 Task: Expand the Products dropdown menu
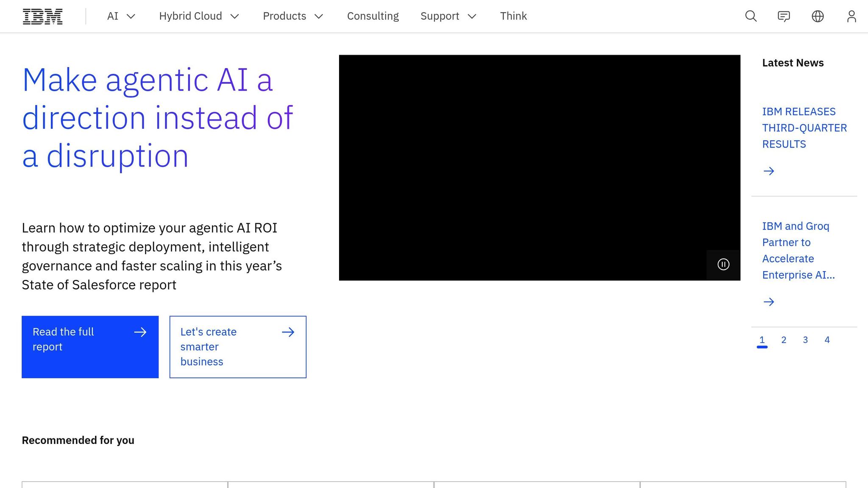(x=293, y=17)
